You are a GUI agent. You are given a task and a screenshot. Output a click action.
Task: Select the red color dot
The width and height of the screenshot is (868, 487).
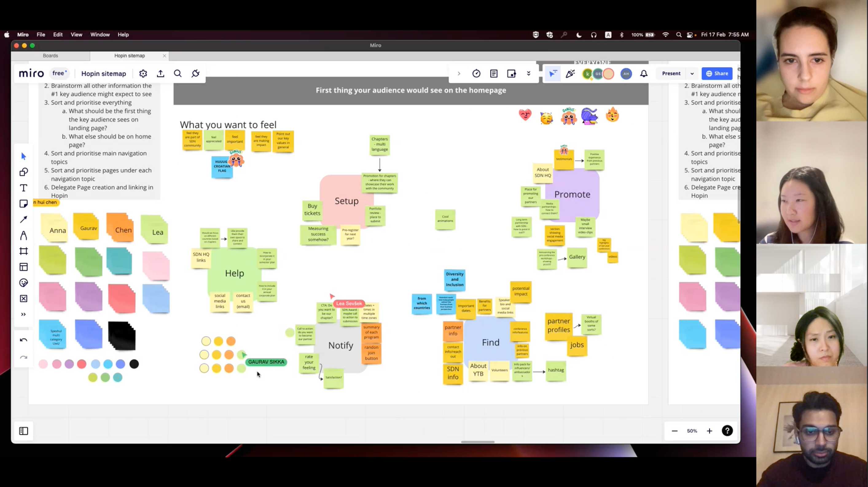pyautogui.click(x=81, y=364)
